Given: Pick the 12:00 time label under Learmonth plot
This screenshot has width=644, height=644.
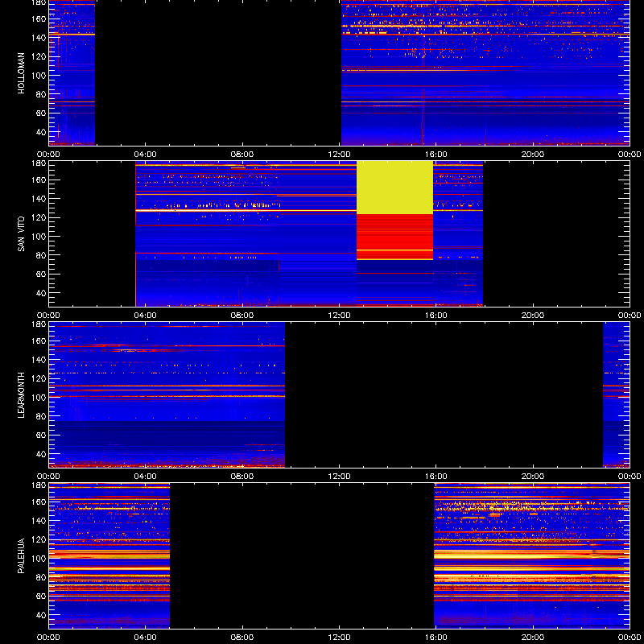Looking at the screenshot, I should (339, 477).
